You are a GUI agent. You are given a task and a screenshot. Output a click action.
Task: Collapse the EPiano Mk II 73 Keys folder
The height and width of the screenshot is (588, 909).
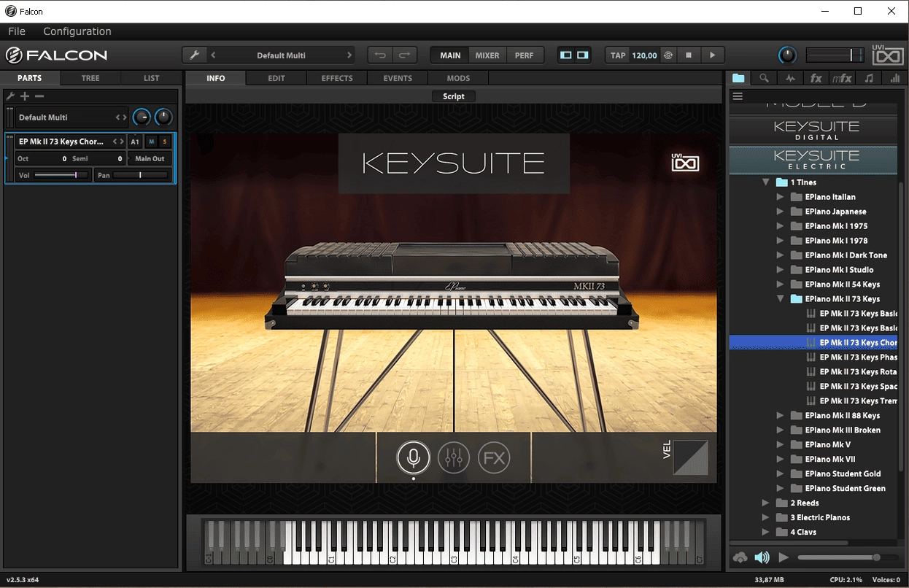pyautogui.click(x=780, y=299)
